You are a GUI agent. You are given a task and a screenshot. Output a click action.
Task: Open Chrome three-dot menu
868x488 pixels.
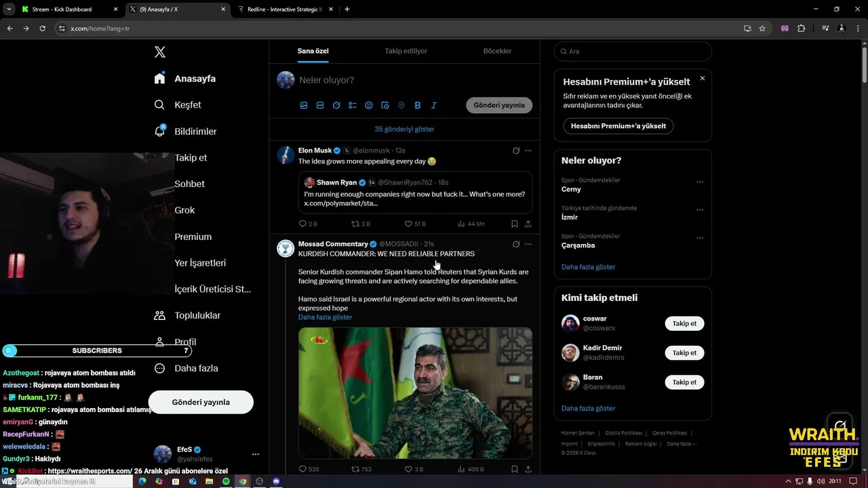coord(858,28)
